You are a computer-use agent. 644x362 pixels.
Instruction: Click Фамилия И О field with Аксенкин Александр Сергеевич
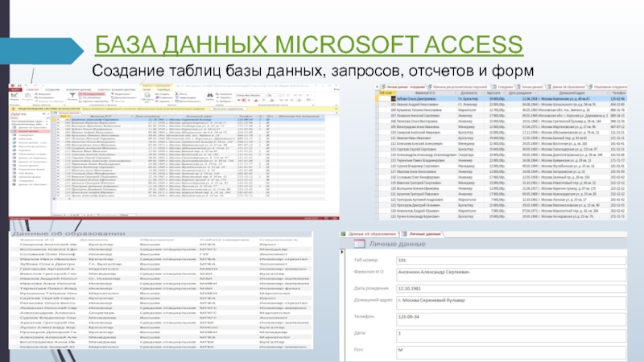[511, 274]
